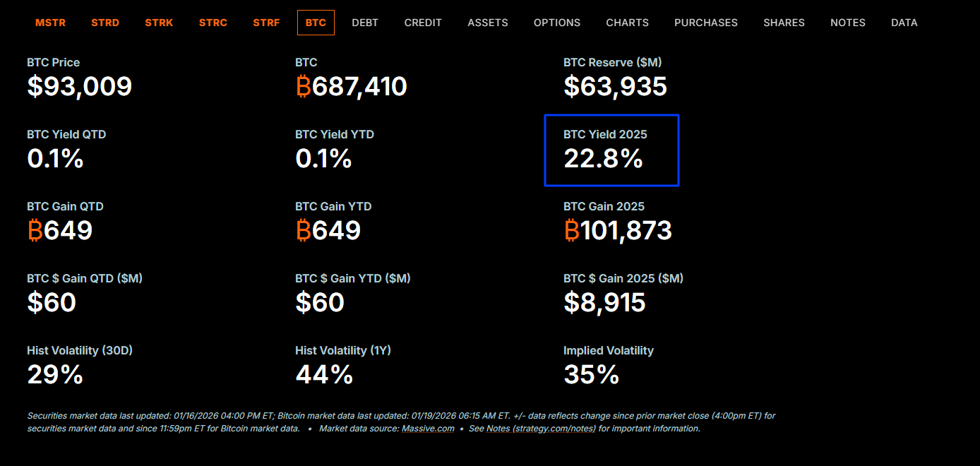Click the BTC Price value $93,009

79,86
